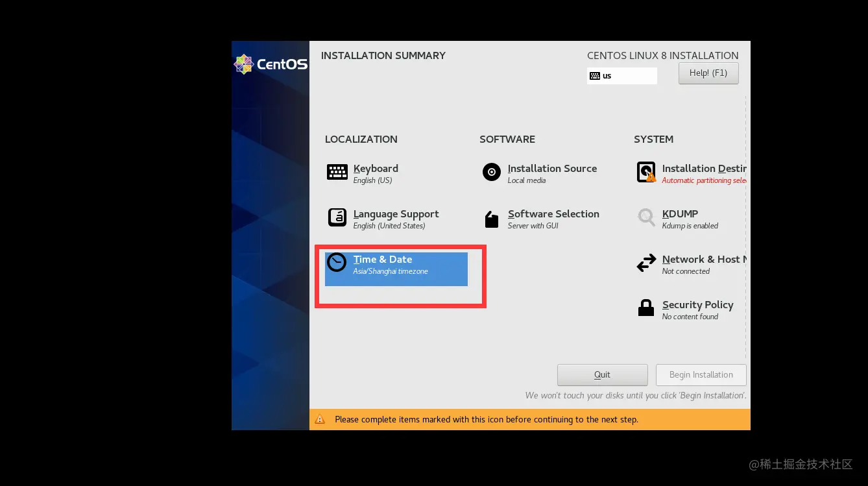868x486 pixels.
Task: Click the Software Selection package icon
Action: click(x=492, y=219)
